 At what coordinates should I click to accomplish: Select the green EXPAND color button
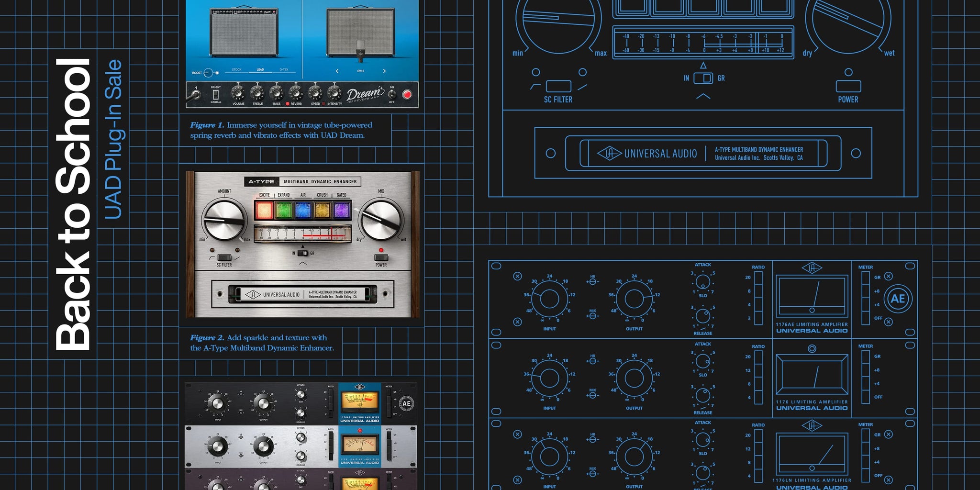coord(283,210)
